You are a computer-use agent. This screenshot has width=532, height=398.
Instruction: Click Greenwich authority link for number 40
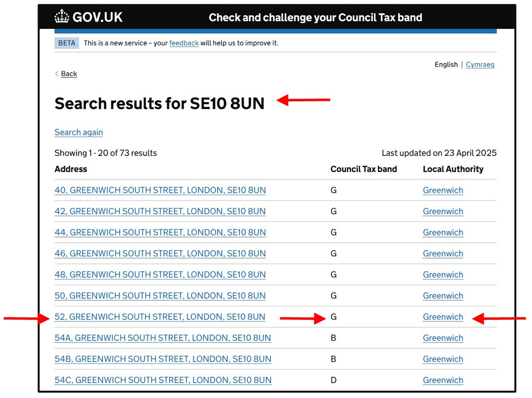pos(443,190)
